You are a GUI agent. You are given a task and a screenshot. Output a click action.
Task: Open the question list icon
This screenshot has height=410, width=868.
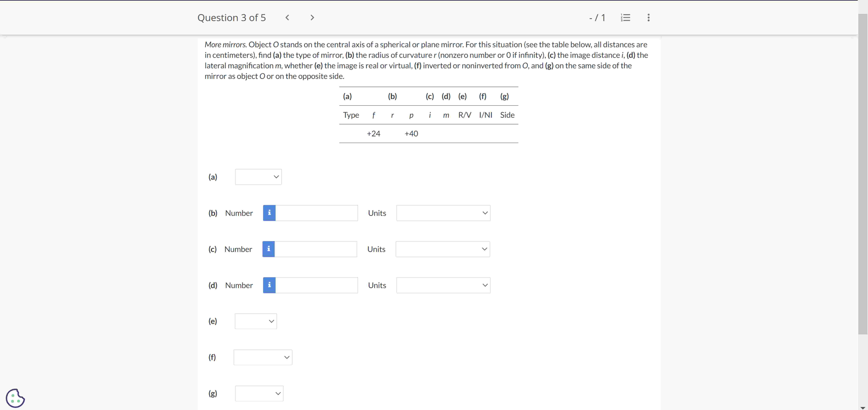(625, 17)
